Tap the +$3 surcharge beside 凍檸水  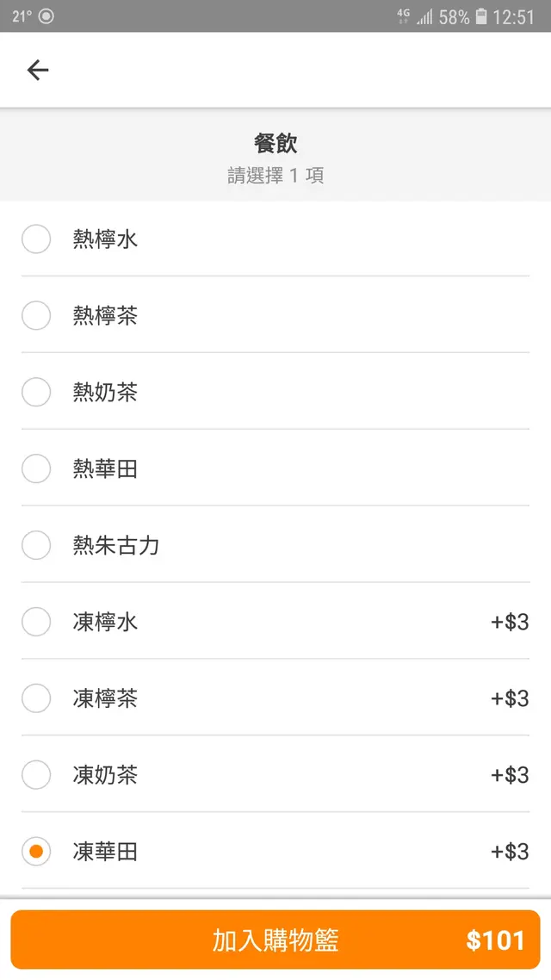pyautogui.click(x=510, y=622)
